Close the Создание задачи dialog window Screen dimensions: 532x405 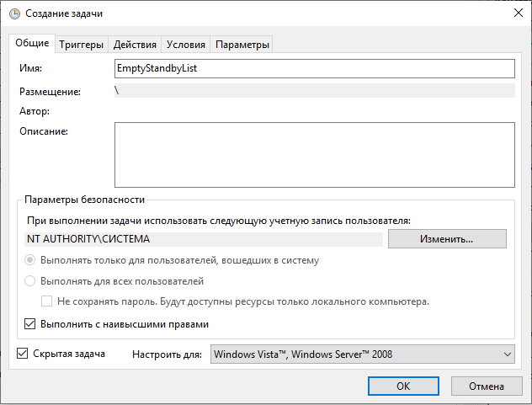coord(516,13)
